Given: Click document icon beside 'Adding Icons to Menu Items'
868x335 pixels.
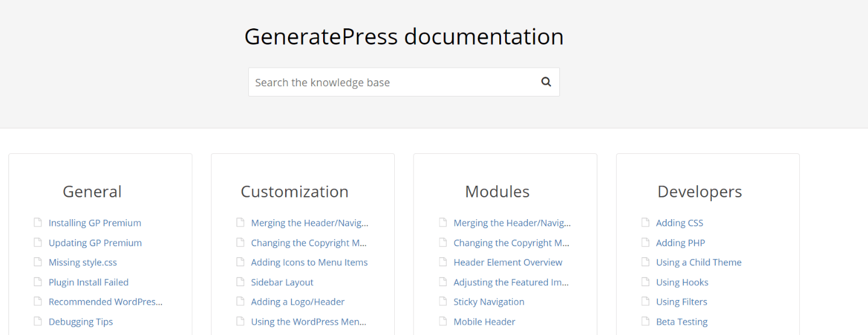Looking at the screenshot, I should [241, 262].
